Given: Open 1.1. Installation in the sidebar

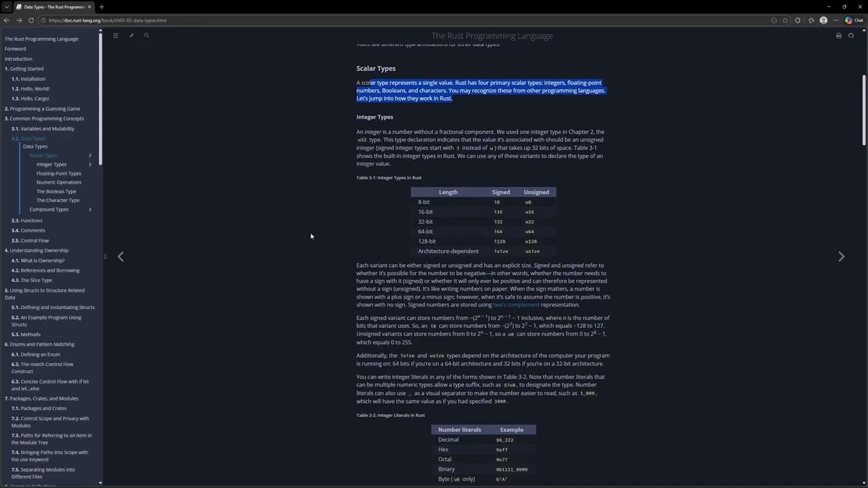Looking at the screenshot, I should pos(28,79).
